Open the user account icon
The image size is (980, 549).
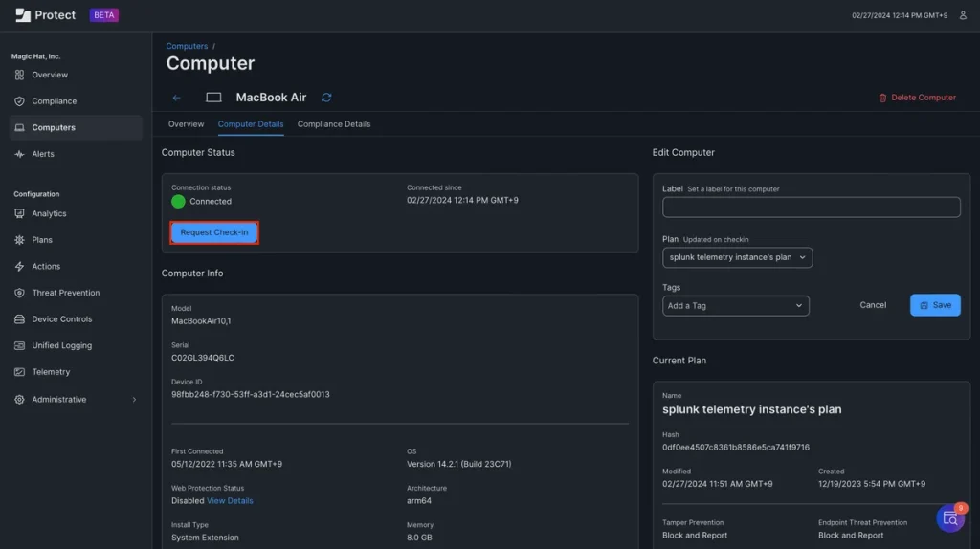(963, 15)
